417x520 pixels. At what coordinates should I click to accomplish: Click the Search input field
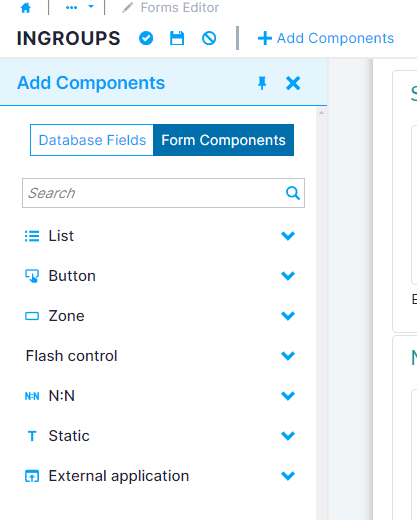[163, 193]
